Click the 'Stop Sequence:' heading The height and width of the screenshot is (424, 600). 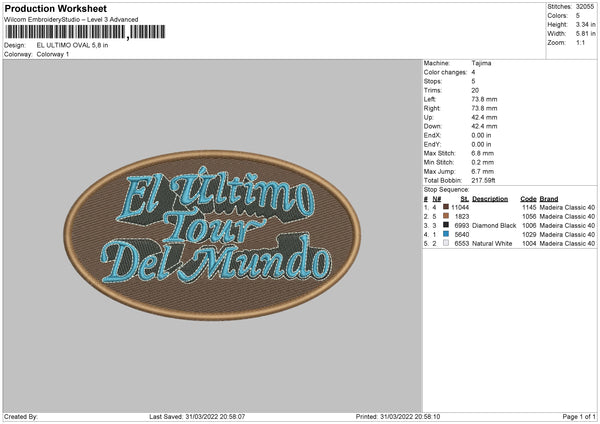click(446, 189)
